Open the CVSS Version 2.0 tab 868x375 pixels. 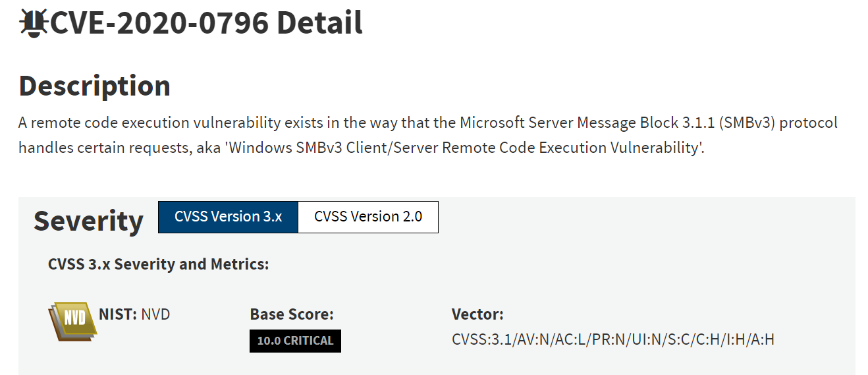(368, 217)
